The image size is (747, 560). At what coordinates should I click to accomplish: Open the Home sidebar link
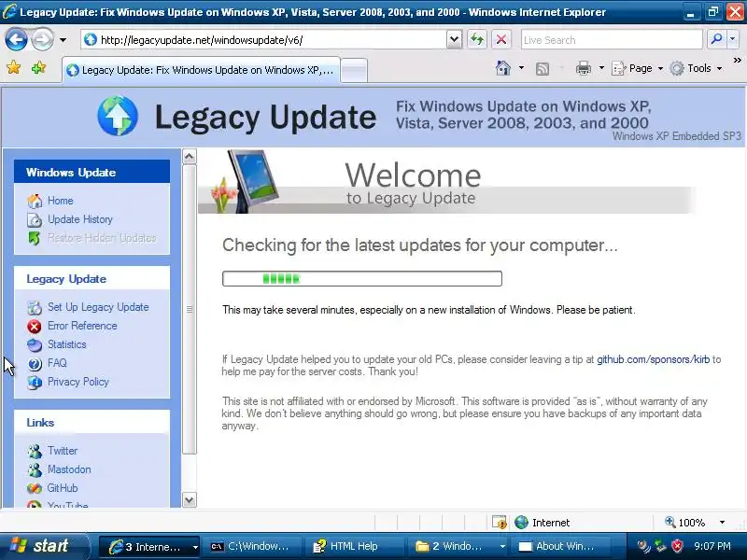[60, 201]
